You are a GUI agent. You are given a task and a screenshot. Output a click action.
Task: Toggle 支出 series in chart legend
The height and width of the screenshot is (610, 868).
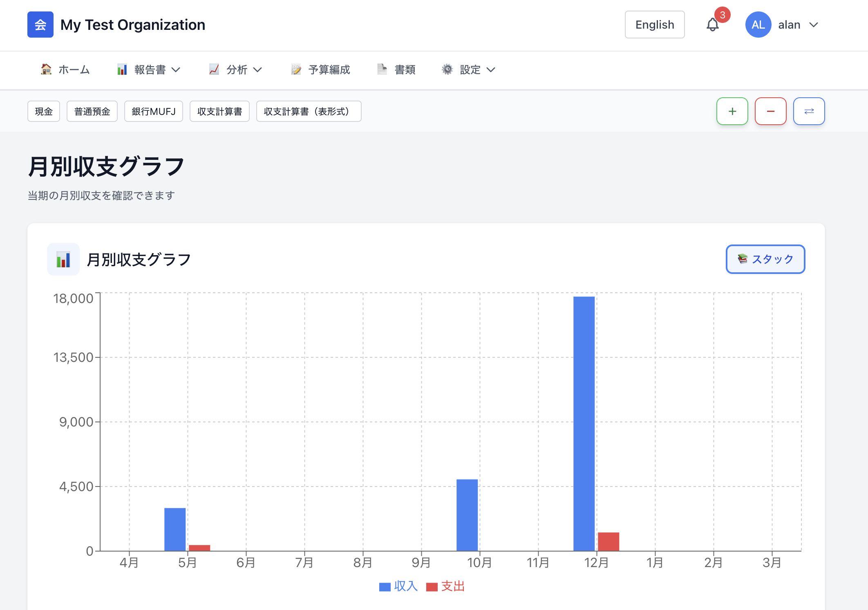445,586
